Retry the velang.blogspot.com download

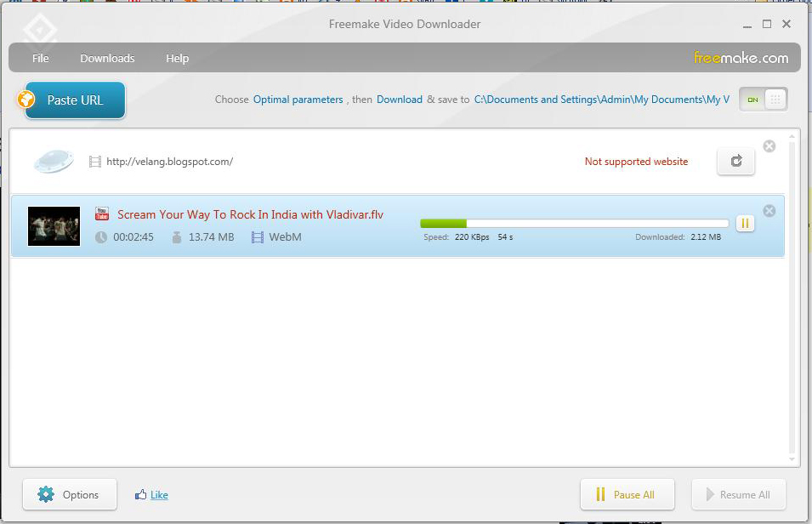pyautogui.click(x=735, y=161)
